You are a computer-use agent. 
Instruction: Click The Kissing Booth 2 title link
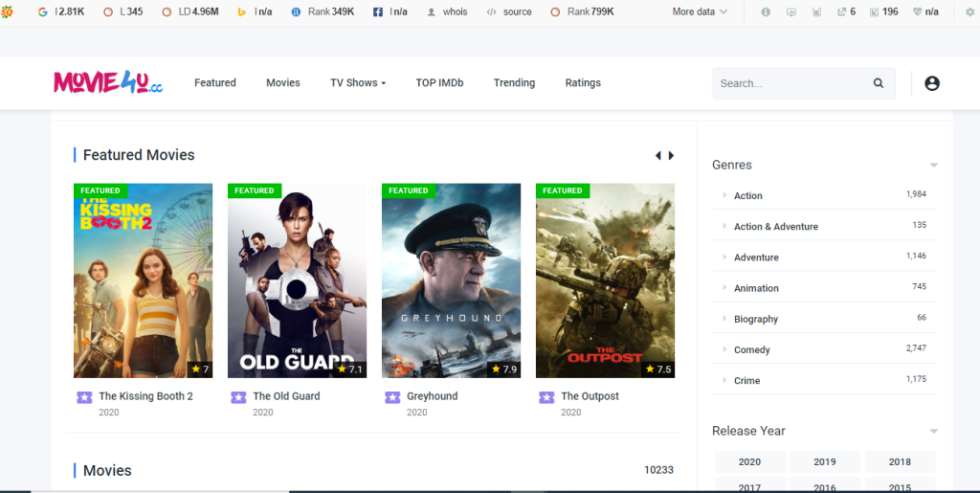click(x=146, y=396)
